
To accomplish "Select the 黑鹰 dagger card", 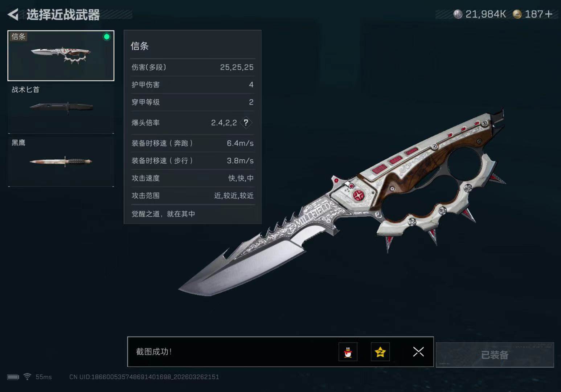I will (x=61, y=161).
